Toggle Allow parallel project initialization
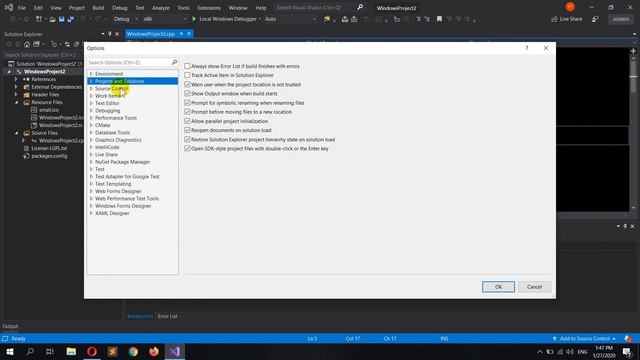Image resolution: width=640 pixels, height=360 pixels. (187, 121)
